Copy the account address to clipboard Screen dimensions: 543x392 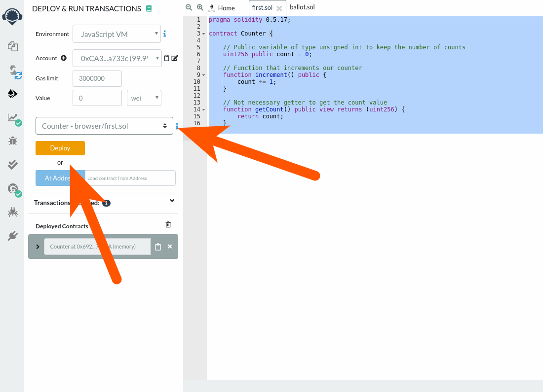pyautogui.click(x=167, y=58)
